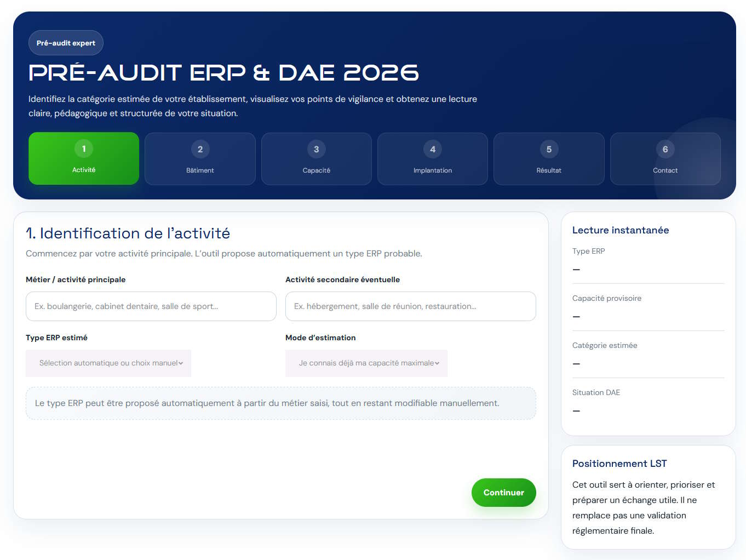The height and width of the screenshot is (560, 746).
Task: Select step 2 Bâtiment in the progress stepper
Action: pos(200,158)
